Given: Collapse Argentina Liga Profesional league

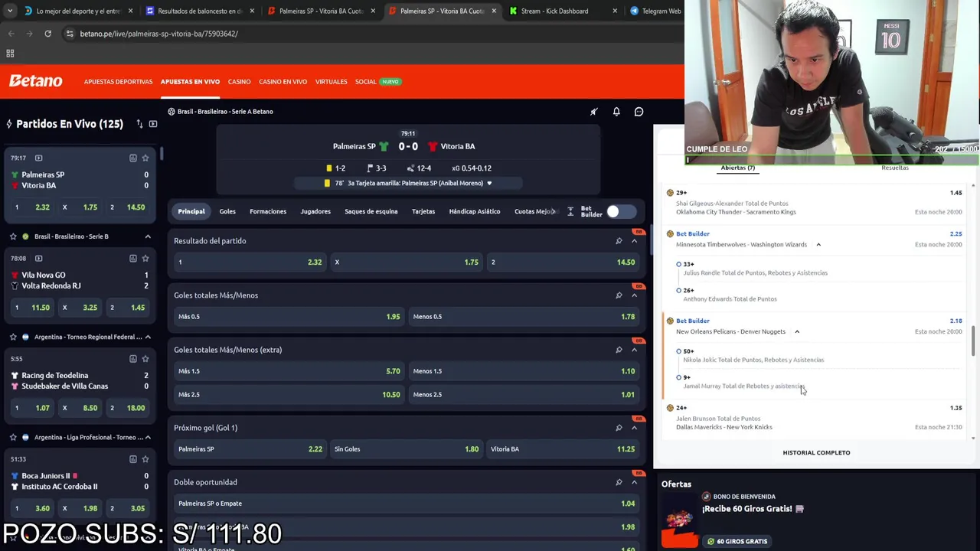Looking at the screenshot, I should tap(148, 437).
